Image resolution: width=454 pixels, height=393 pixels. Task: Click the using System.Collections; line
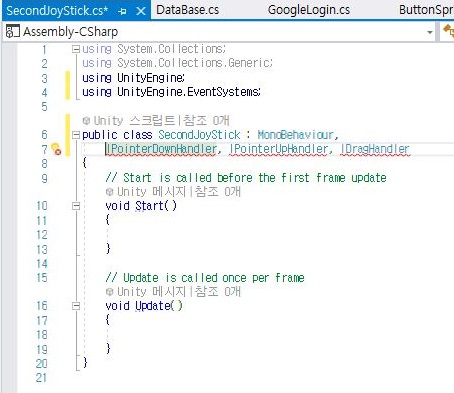pos(154,49)
